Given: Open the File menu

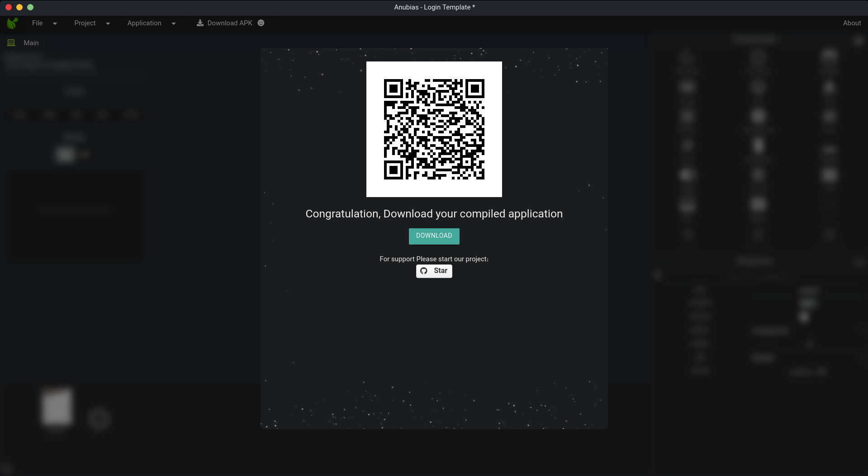Looking at the screenshot, I should [x=38, y=23].
